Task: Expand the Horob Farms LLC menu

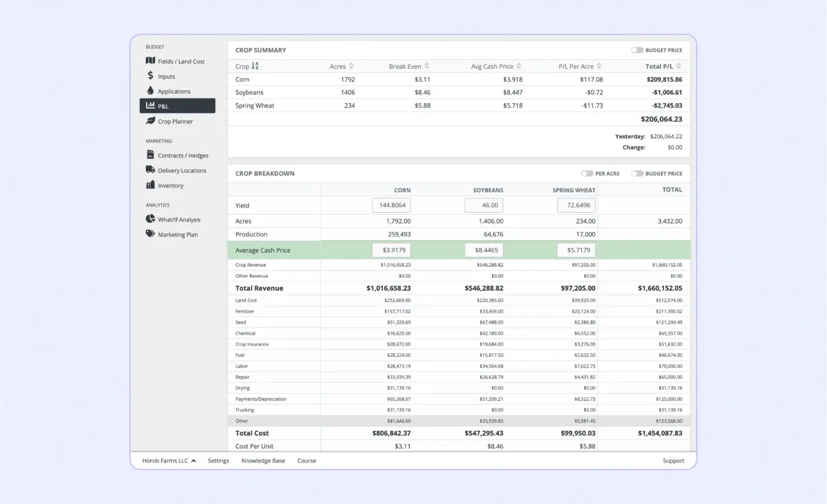Action: pyautogui.click(x=169, y=461)
